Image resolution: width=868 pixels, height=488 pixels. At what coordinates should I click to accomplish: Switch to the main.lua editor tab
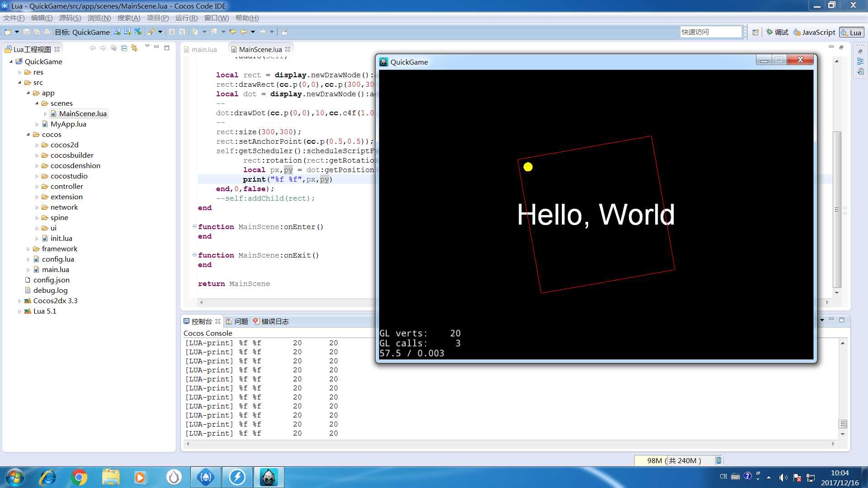pos(201,49)
